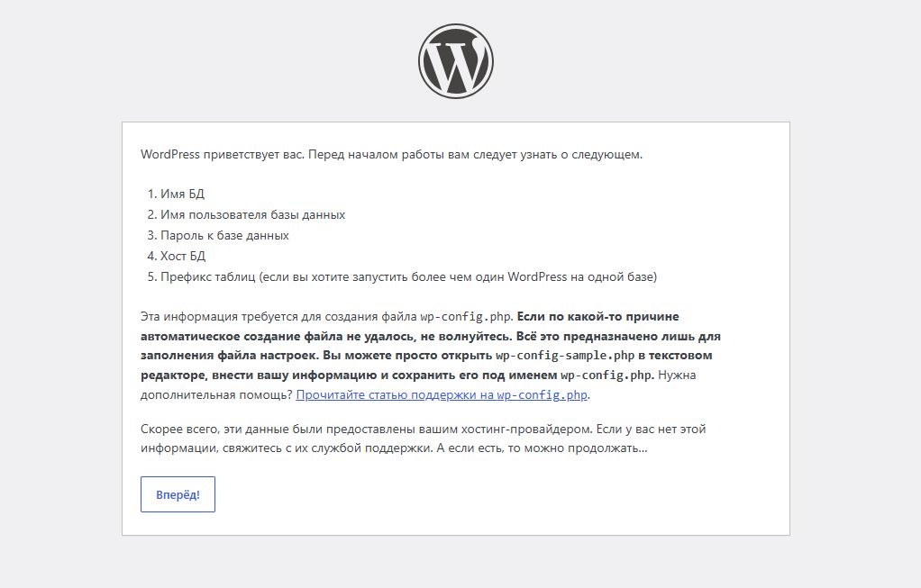The width and height of the screenshot is (921, 588).
Task: Click bold text "Если по какой-то причине"
Action: (598, 316)
